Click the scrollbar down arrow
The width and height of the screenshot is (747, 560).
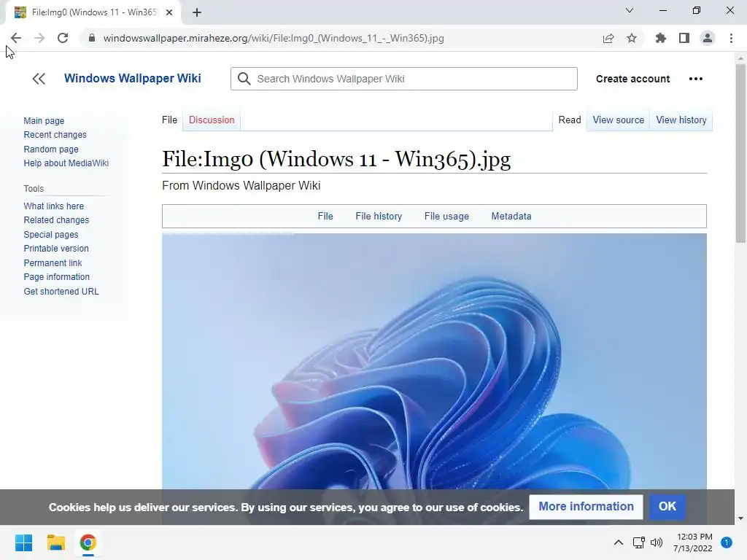coord(740,518)
